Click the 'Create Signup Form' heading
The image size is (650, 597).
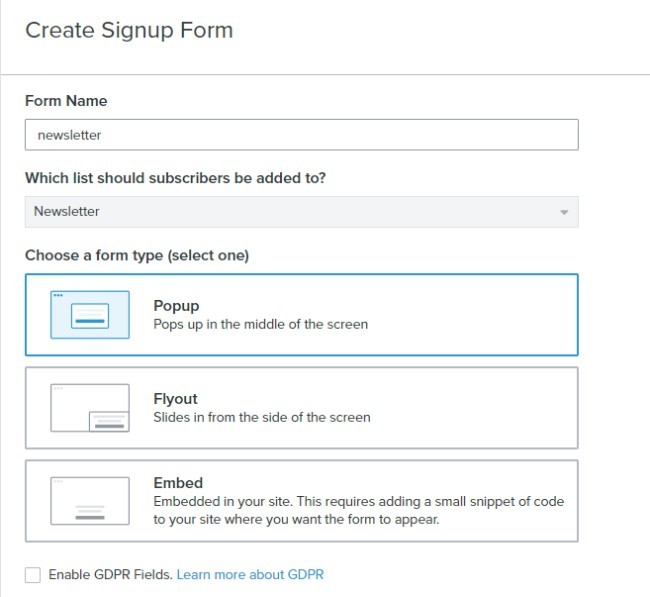click(x=129, y=30)
